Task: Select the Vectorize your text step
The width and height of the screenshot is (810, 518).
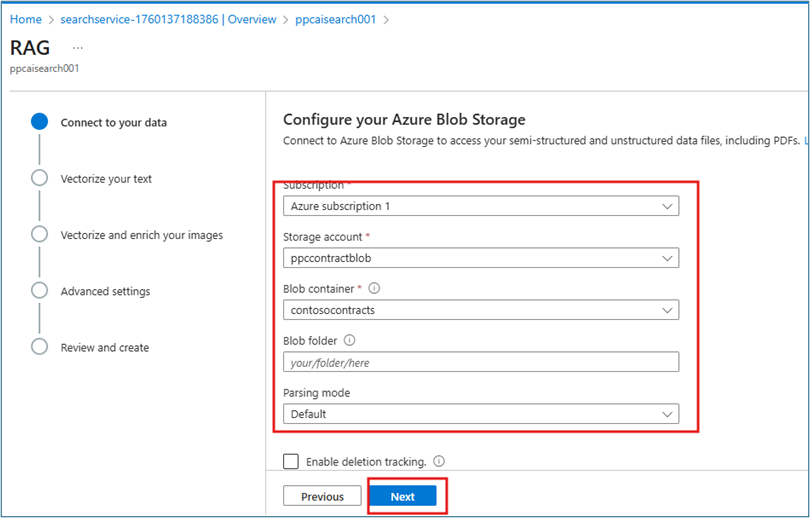Action: tap(106, 179)
